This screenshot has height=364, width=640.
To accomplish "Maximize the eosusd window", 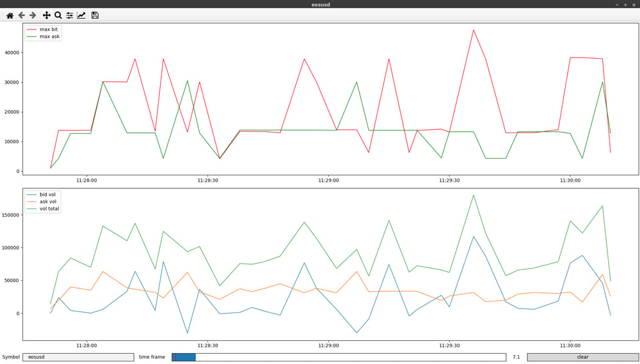I will (625, 4).
